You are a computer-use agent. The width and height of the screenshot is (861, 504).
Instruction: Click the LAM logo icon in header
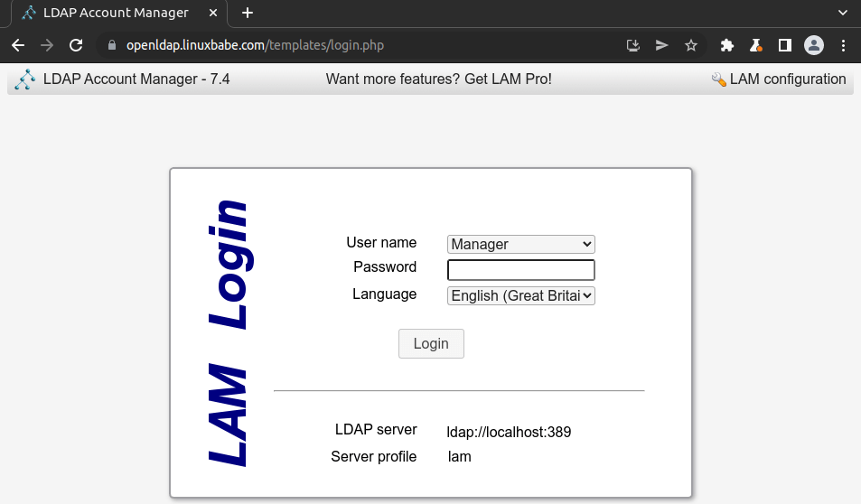(x=25, y=79)
